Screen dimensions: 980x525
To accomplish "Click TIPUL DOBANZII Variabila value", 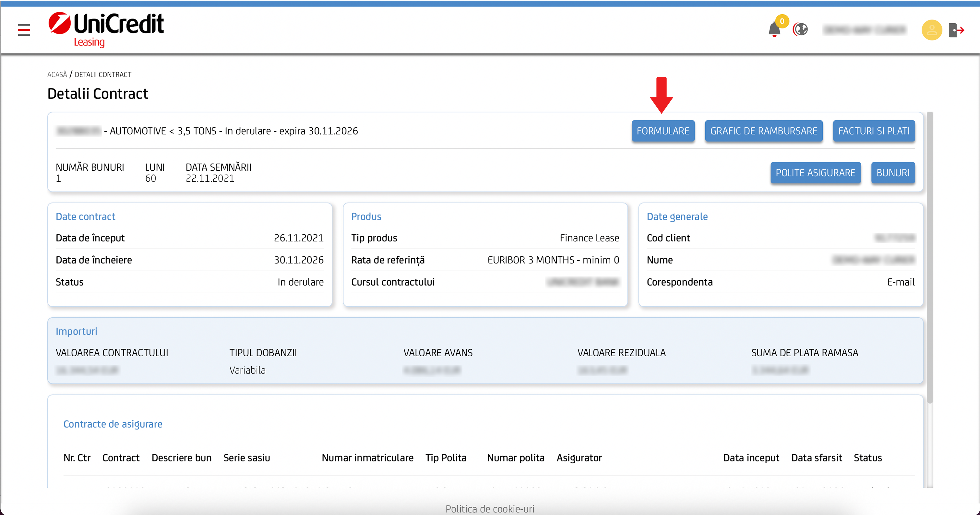I will 247,371.
